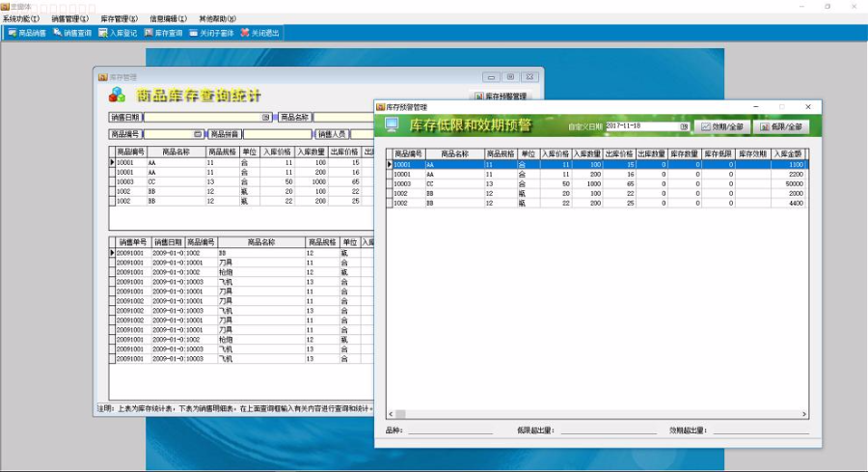Viewport: 868px width, 472px height.
Task: Click the 入库价格 header in 库存管理 upper table
Action: (278, 152)
